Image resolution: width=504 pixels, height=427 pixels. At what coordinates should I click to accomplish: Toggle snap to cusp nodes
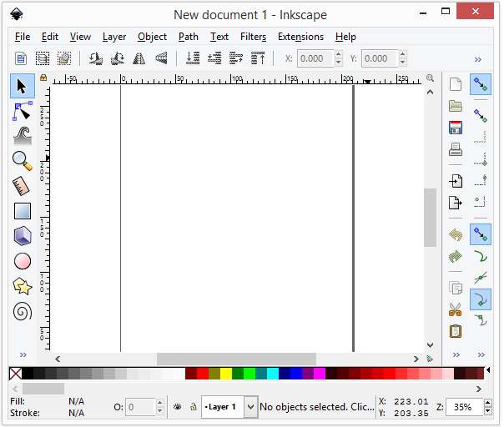click(481, 299)
